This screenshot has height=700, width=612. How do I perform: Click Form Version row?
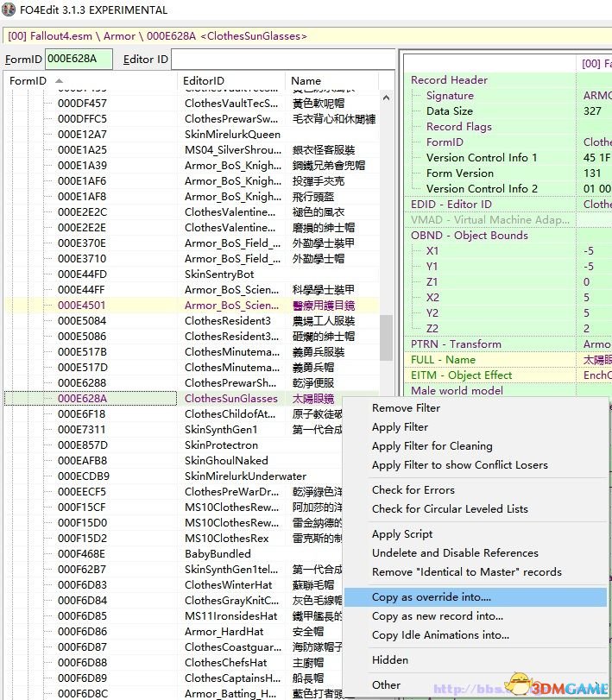coord(508,173)
